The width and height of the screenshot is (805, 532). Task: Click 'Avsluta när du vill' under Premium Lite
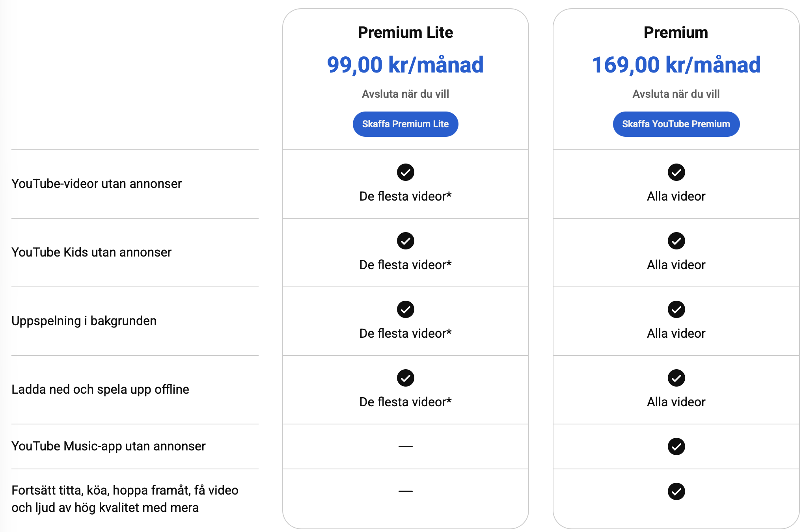coord(405,94)
